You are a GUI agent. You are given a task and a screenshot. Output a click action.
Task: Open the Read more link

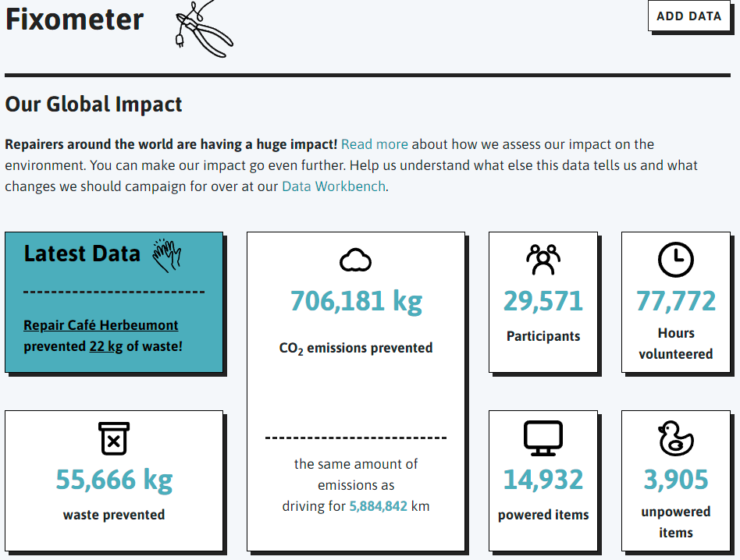click(x=374, y=144)
